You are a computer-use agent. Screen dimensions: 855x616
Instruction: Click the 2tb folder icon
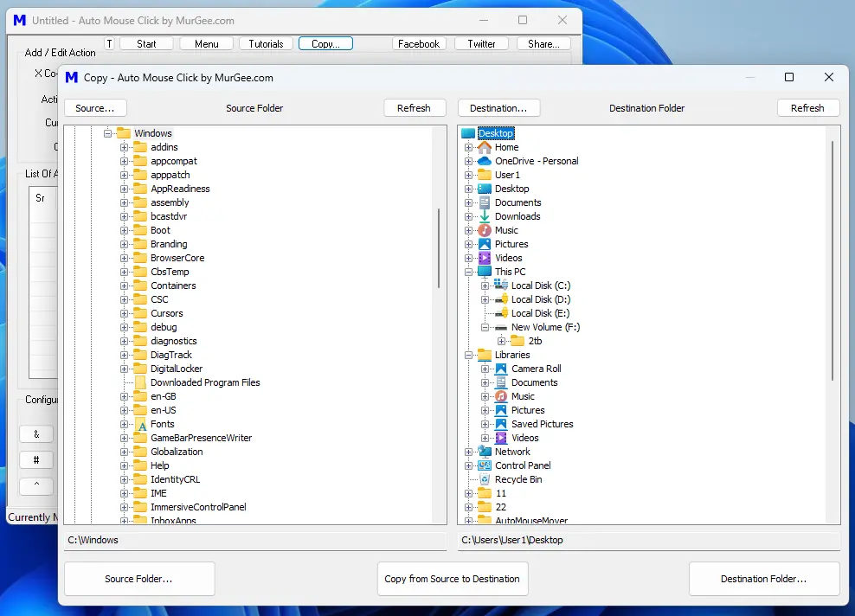(x=517, y=341)
